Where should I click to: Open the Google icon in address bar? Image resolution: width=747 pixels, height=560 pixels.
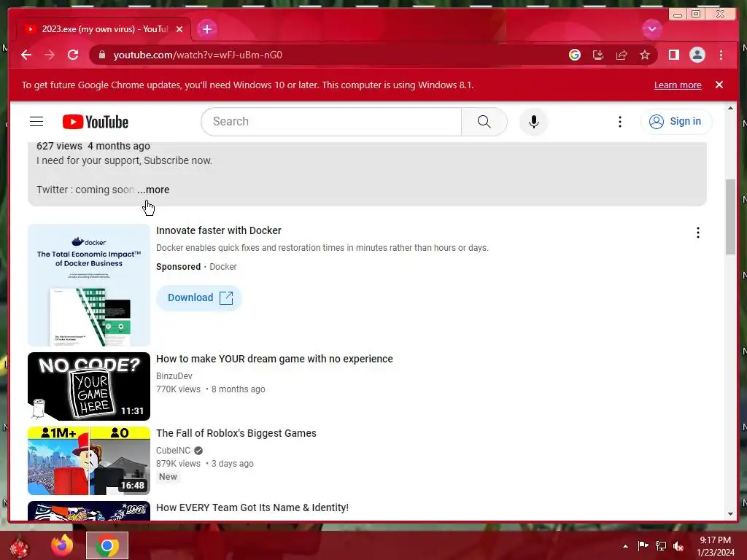pyautogui.click(x=575, y=55)
